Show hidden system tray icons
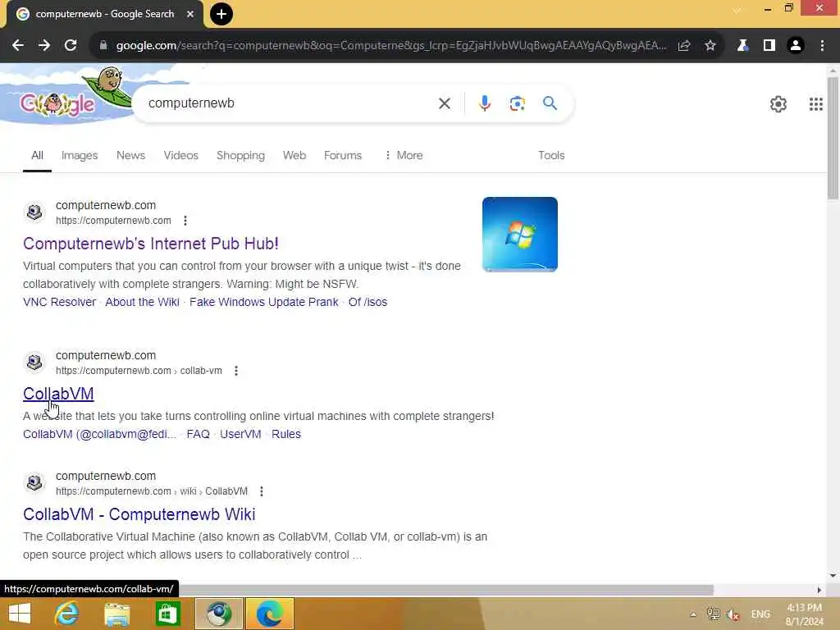The width and height of the screenshot is (840, 630). [x=692, y=614]
